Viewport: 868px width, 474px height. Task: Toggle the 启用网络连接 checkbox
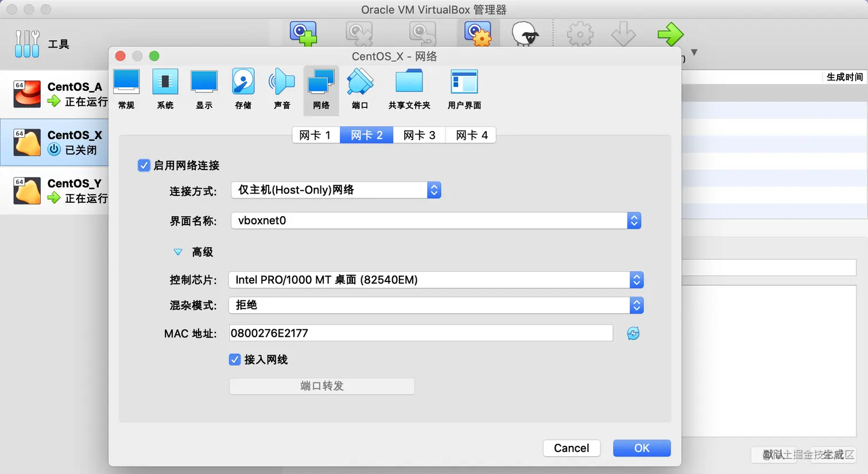click(x=144, y=165)
